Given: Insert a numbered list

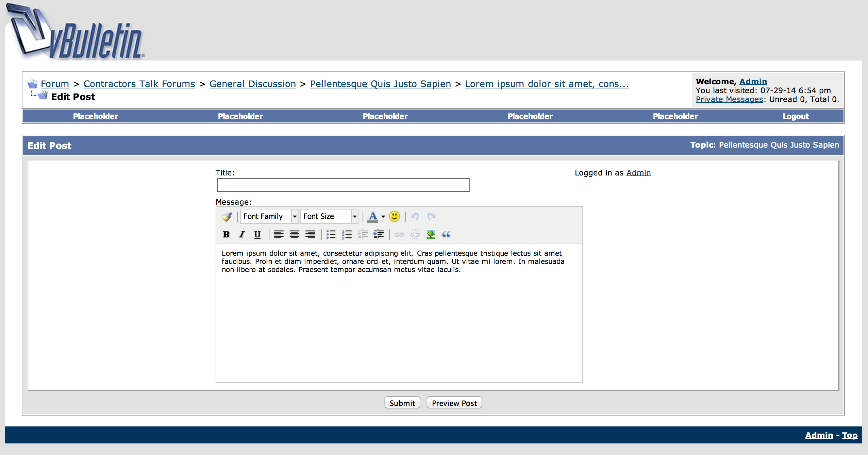Looking at the screenshot, I should point(347,234).
